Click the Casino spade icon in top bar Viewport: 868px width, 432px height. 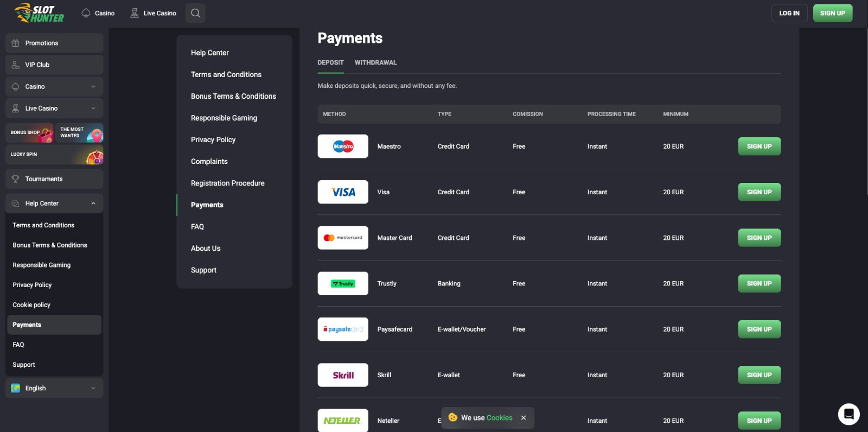(x=86, y=13)
